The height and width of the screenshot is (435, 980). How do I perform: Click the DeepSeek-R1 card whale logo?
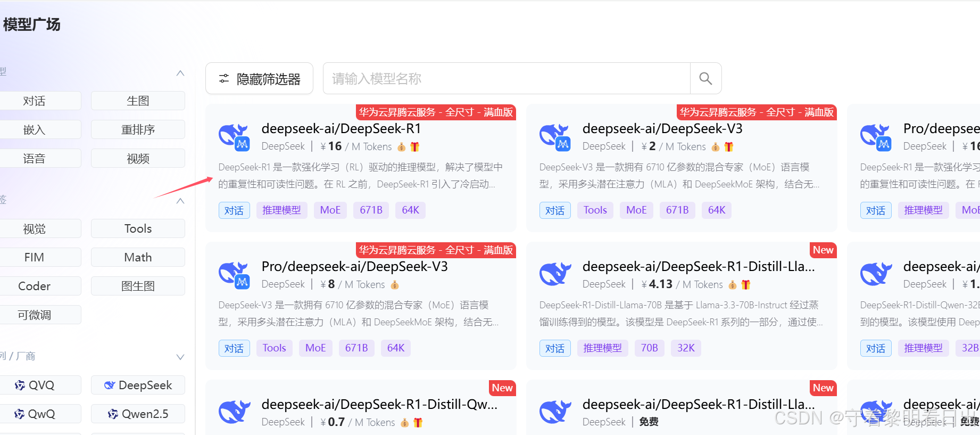(235, 137)
